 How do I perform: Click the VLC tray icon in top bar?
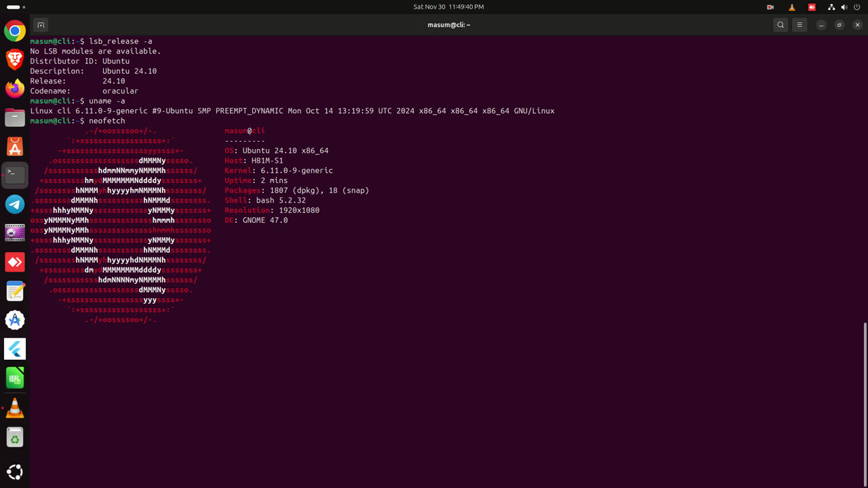pos(791,7)
